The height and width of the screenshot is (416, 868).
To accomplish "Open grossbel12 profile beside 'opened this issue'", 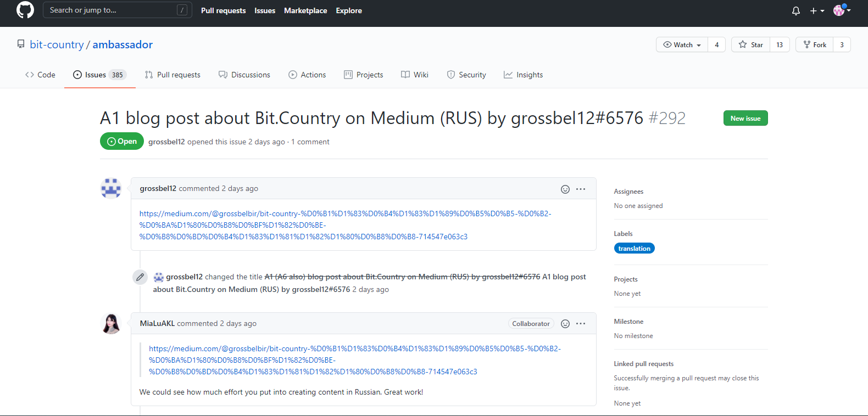I will 166,142.
